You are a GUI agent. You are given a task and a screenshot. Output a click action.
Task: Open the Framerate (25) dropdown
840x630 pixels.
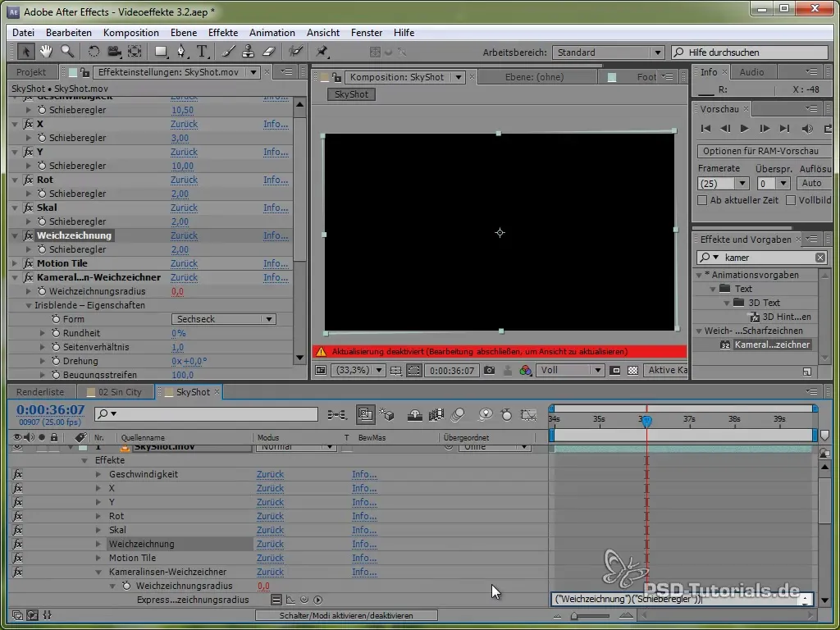click(724, 184)
